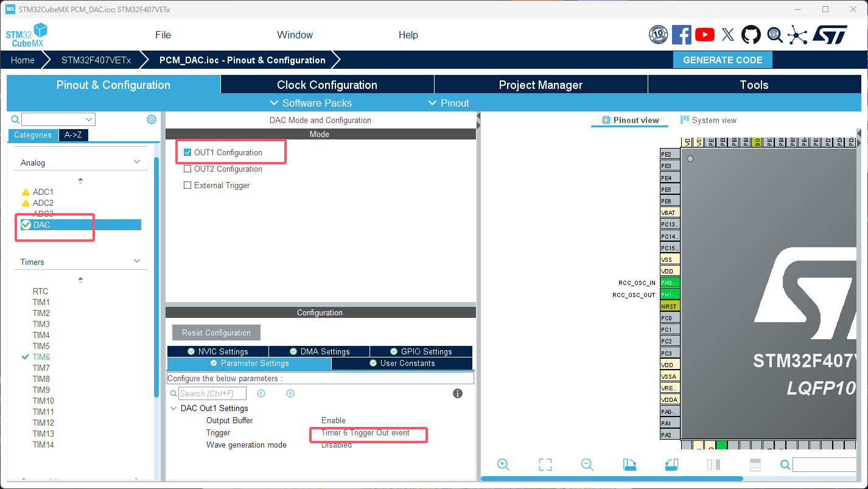Open the peripheral search combo box

tap(58, 119)
